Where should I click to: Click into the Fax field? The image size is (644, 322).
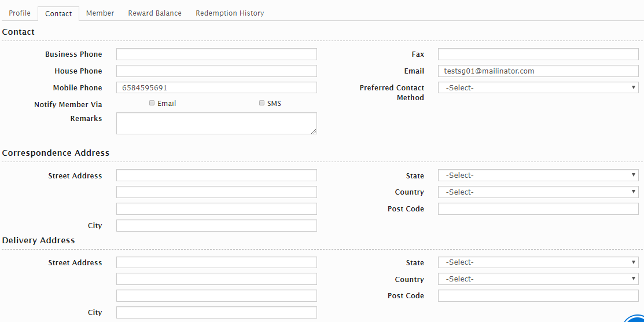pyautogui.click(x=538, y=54)
